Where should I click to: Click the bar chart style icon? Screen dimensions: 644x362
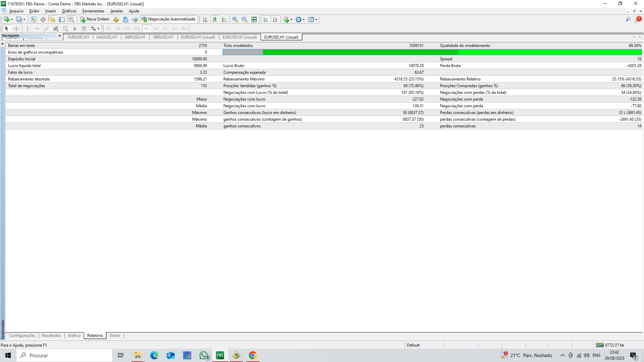pyautogui.click(x=205, y=19)
